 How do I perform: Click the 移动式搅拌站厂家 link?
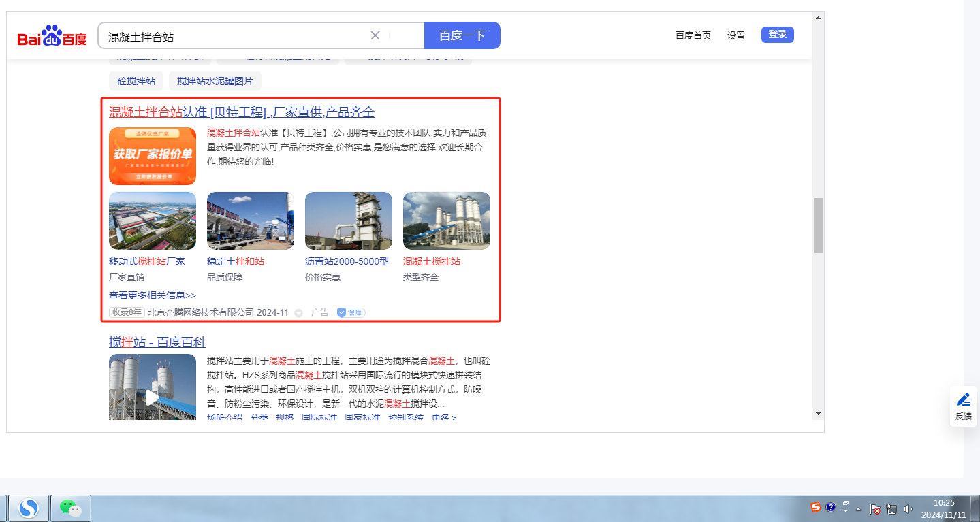(x=147, y=261)
